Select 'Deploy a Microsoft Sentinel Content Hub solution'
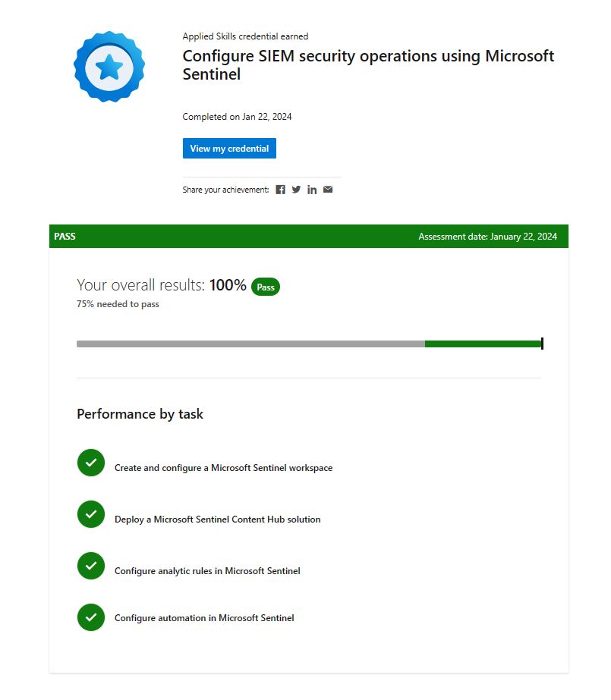The height and width of the screenshot is (700, 611). [218, 520]
